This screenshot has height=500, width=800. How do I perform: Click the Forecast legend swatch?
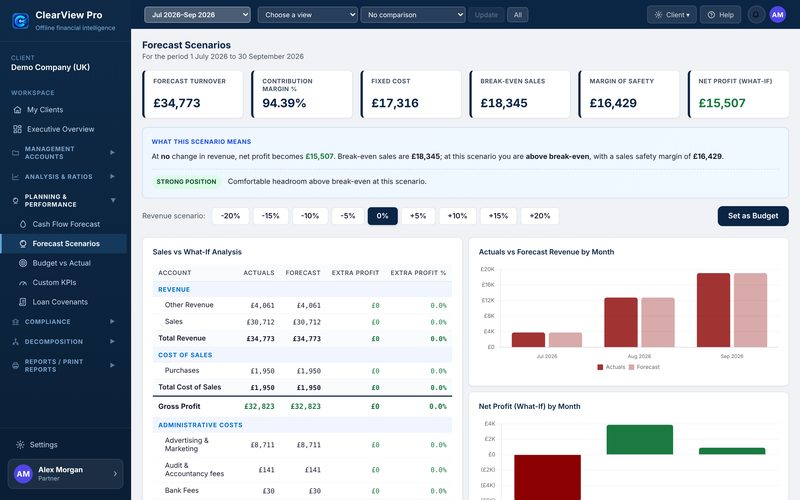[x=632, y=367]
